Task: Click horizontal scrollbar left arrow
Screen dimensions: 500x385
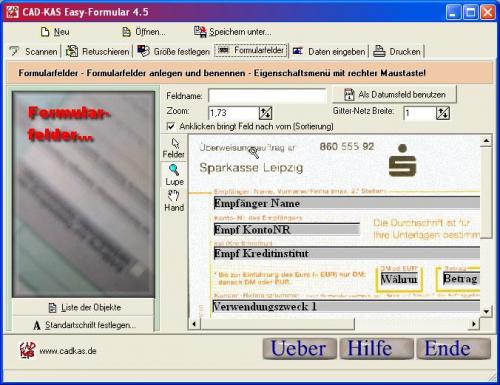Action: point(194,324)
